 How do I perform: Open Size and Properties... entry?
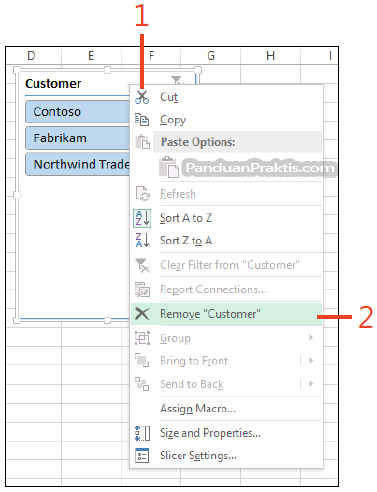pos(226,433)
